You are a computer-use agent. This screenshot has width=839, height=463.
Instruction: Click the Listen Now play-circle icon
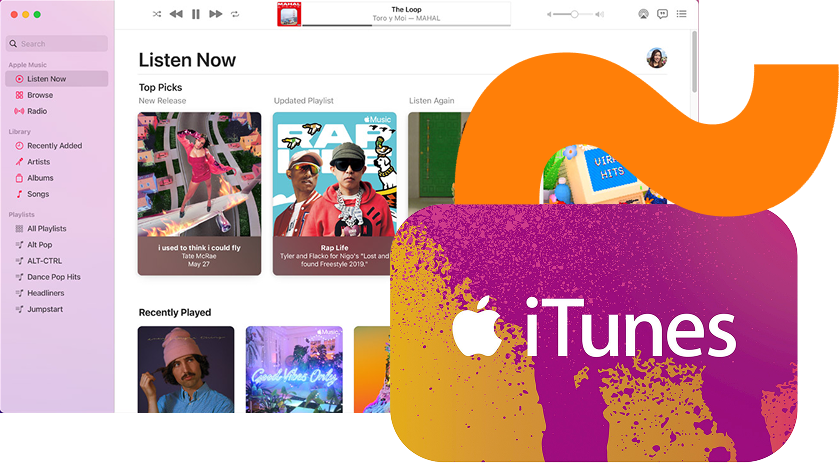click(19, 79)
